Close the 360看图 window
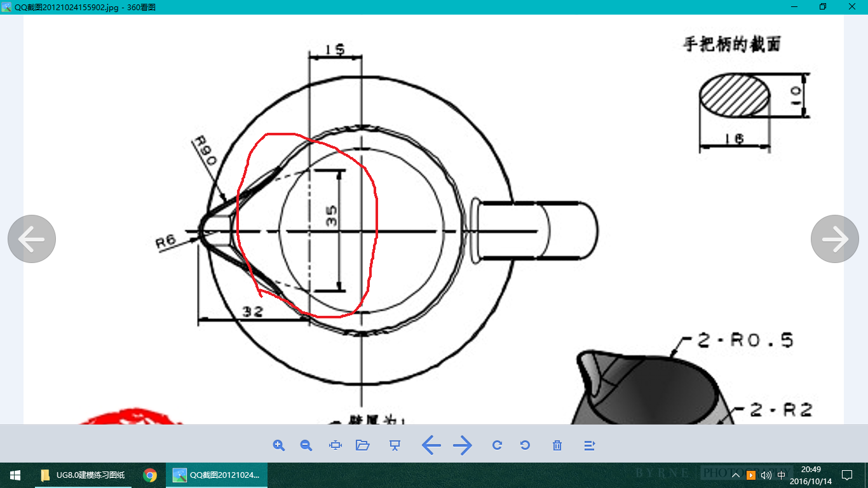This screenshot has width=868, height=488. pos(852,6)
